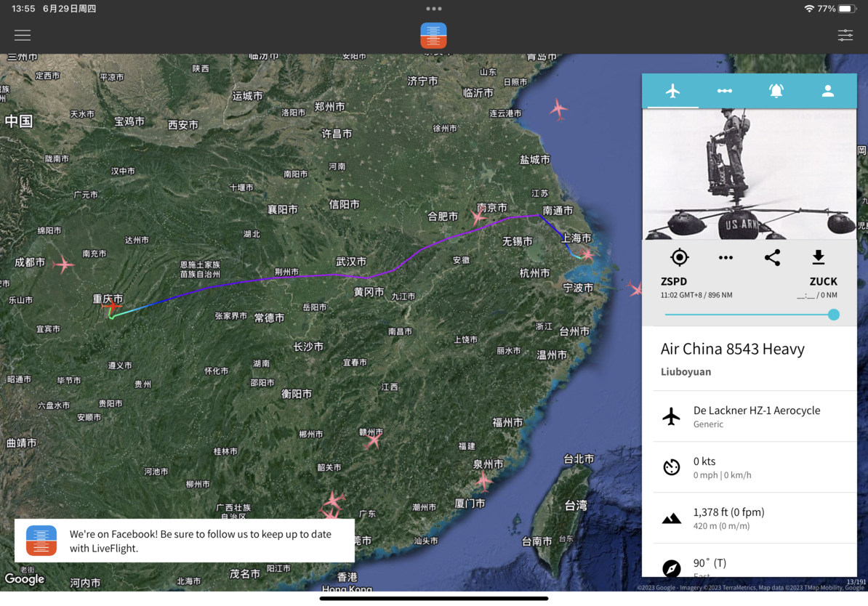Tap the 13:55 status bar clock

click(23, 9)
